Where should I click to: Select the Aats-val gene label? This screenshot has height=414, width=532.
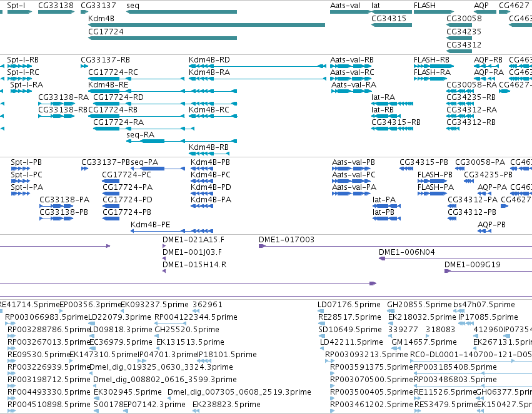[x=345, y=6]
